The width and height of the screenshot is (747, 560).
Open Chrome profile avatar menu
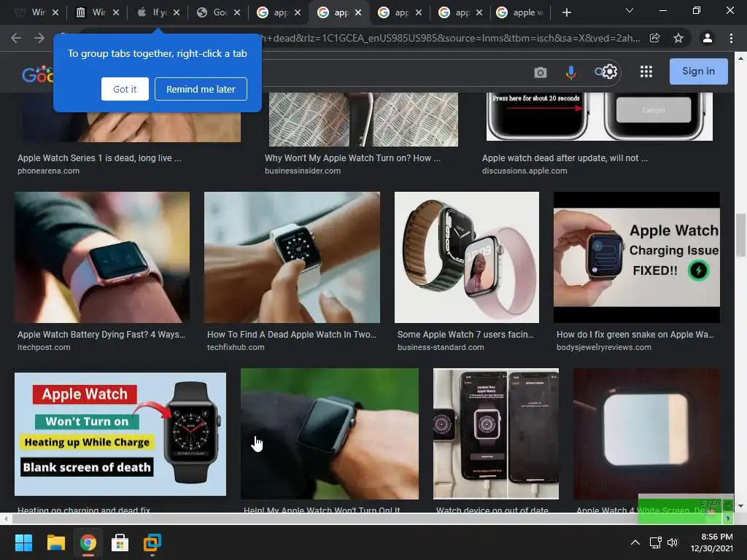708,38
